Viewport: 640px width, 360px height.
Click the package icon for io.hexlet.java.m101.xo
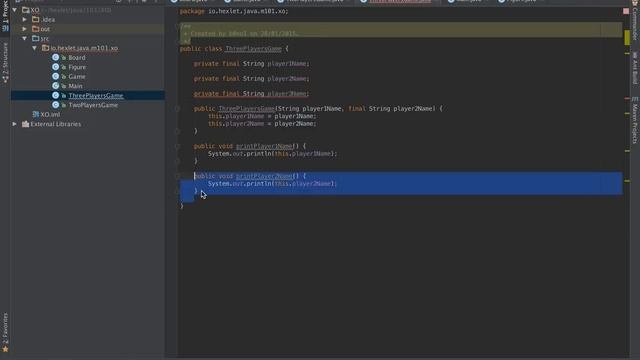pyautogui.click(x=45, y=48)
